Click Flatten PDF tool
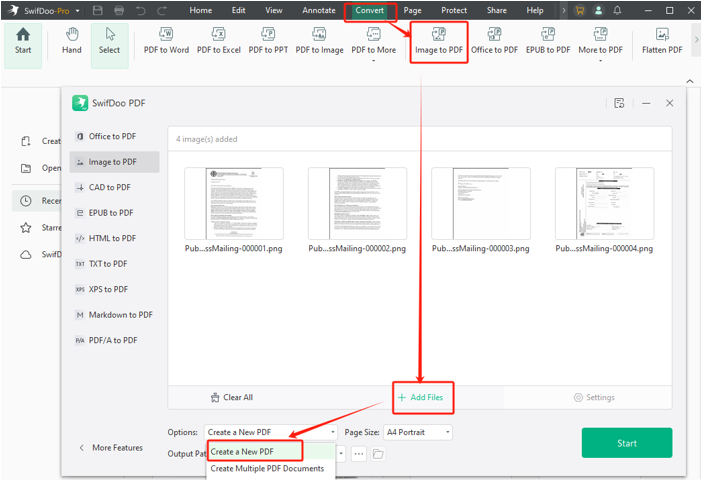Viewport: 701px width, 480px height. (662, 41)
